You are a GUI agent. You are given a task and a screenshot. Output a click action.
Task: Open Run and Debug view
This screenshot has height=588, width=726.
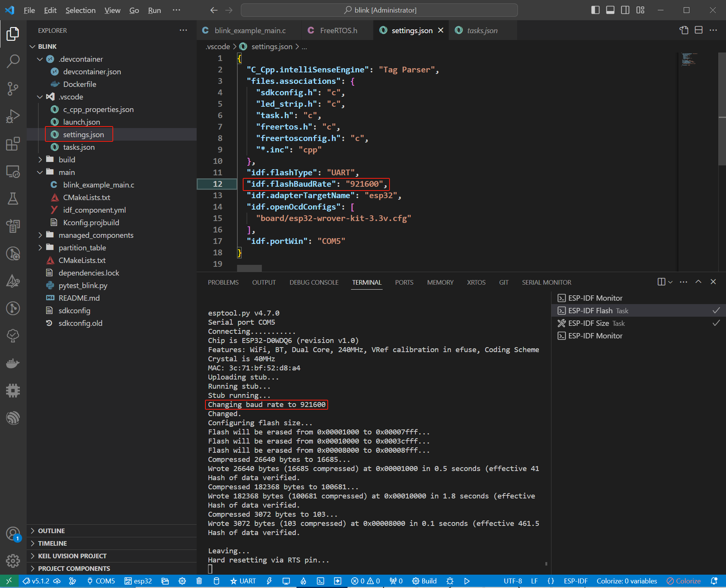pyautogui.click(x=13, y=116)
